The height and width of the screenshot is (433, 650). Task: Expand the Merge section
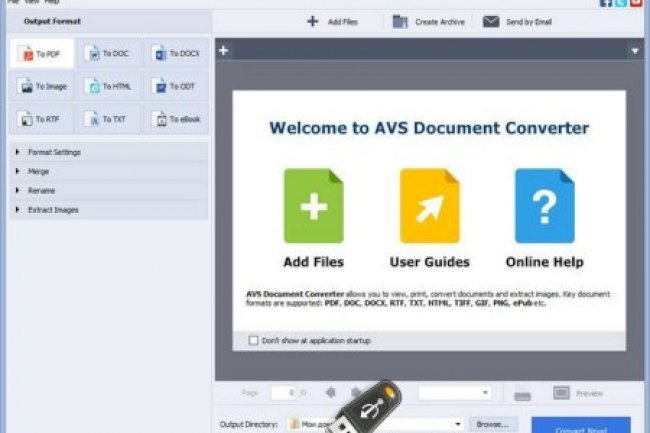coord(39,171)
